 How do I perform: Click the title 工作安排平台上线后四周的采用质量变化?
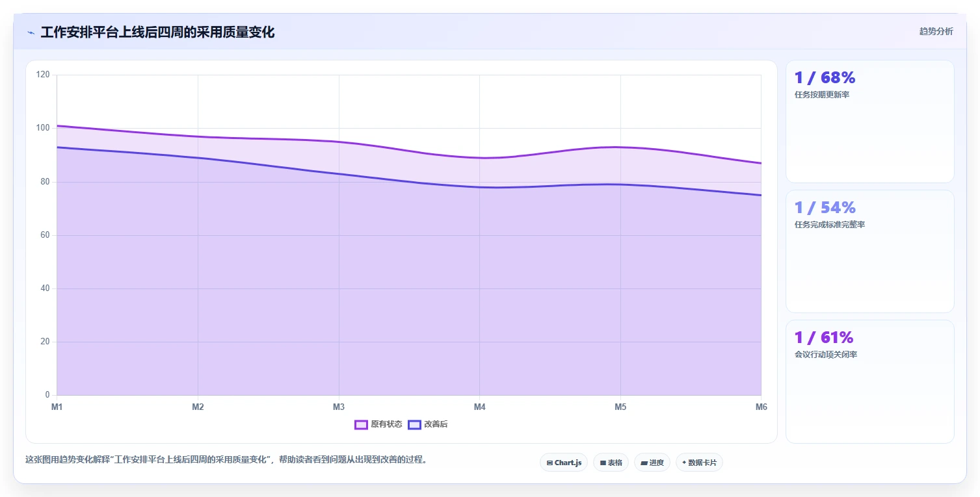tap(157, 32)
